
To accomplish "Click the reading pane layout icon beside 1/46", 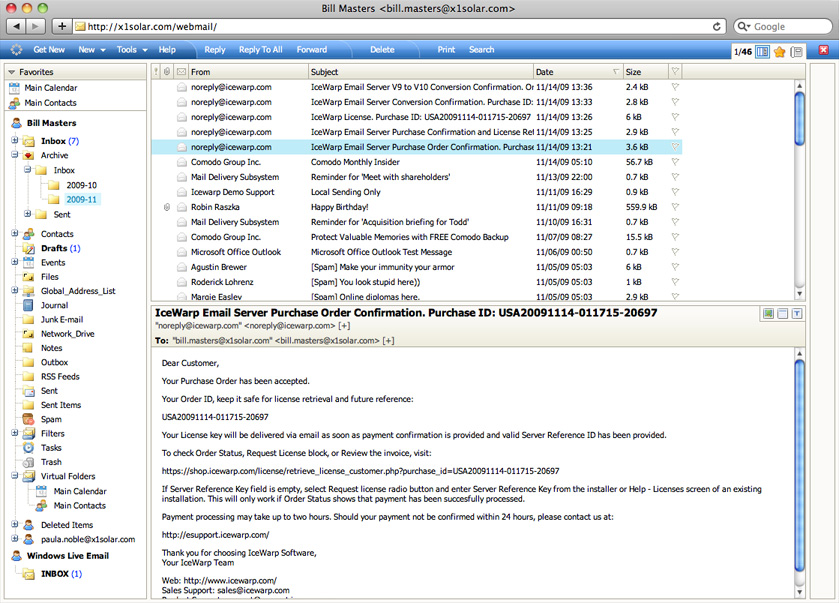I will pos(762,51).
